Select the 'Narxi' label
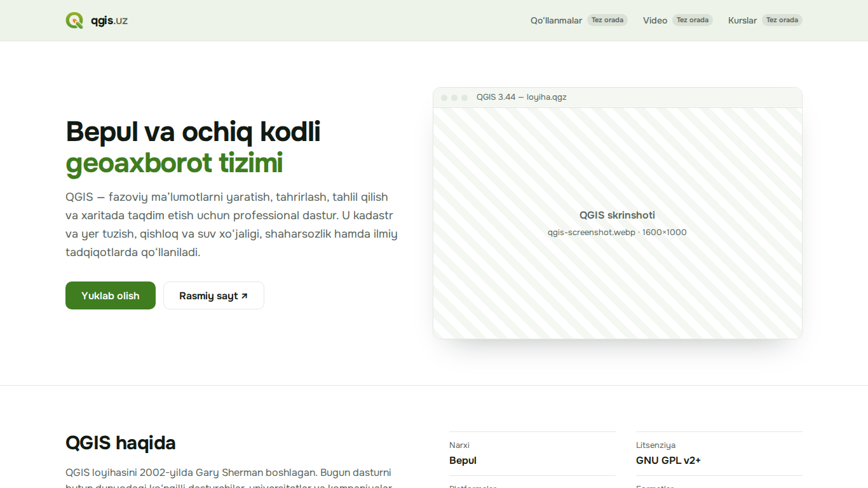Screen dimensions: 868x488 tap(459, 445)
